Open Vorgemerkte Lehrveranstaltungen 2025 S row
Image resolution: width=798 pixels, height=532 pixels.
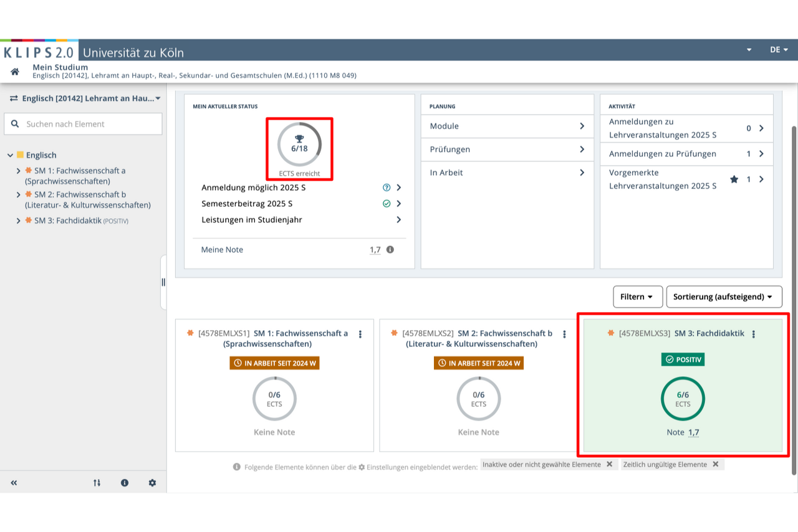click(686, 179)
